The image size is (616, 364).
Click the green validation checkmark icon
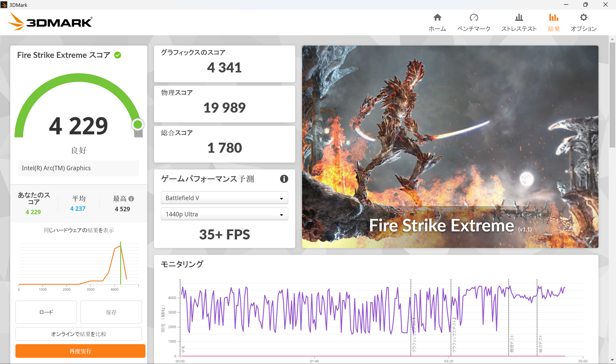pos(118,55)
